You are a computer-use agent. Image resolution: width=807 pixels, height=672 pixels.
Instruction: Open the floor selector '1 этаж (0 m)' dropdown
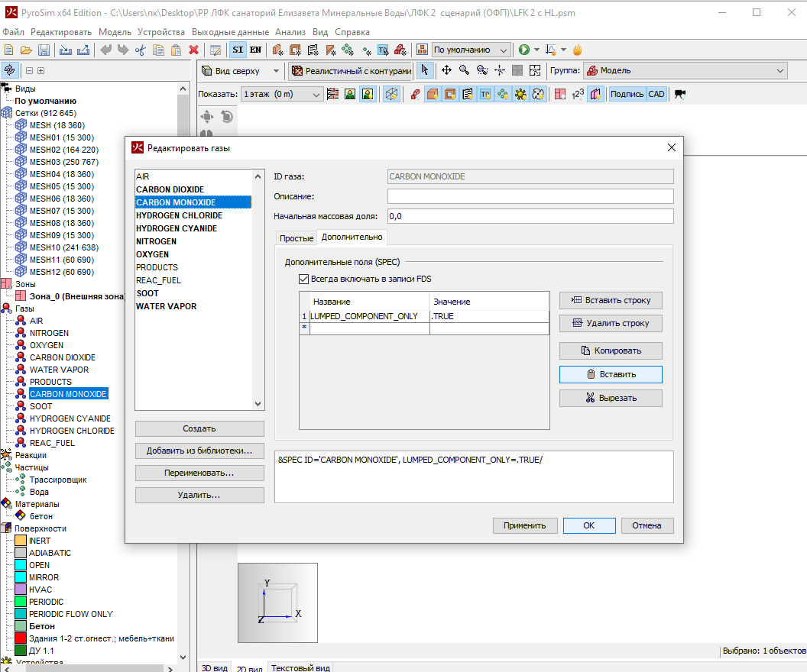pyautogui.click(x=281, y=94)
